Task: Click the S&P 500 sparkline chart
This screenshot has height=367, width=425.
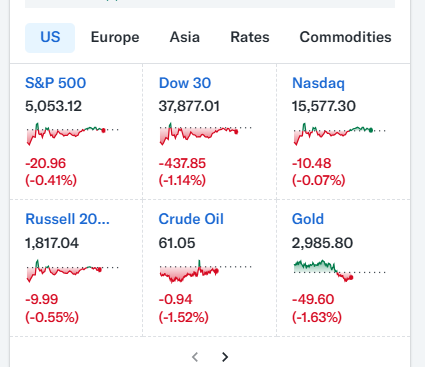Action: [73, 134]
